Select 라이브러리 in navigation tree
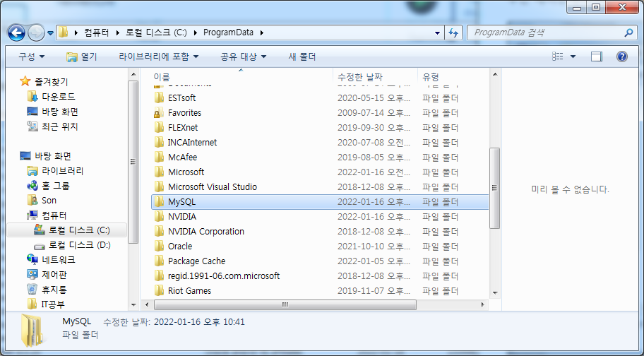 point(62,171)
